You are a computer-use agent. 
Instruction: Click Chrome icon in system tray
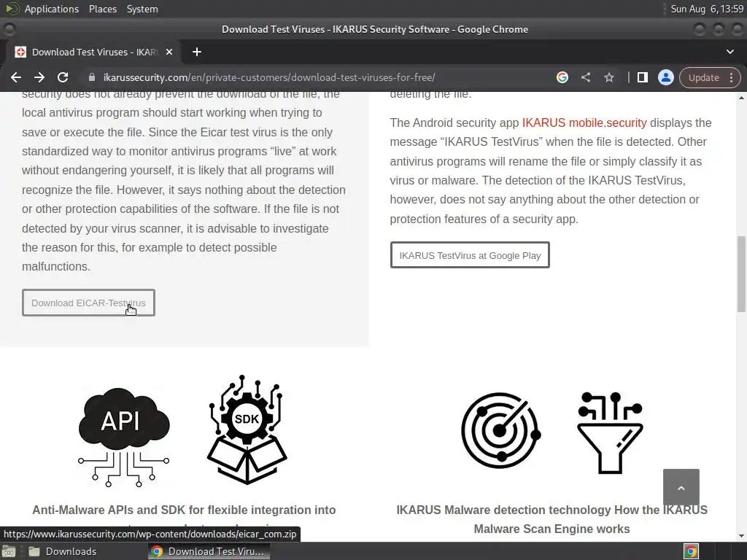point(691,551)
